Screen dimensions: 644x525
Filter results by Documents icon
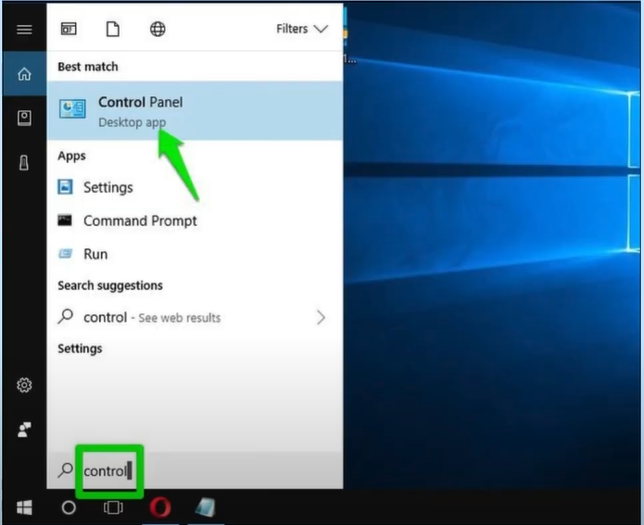pyautogui.click(x=113, y=29)
